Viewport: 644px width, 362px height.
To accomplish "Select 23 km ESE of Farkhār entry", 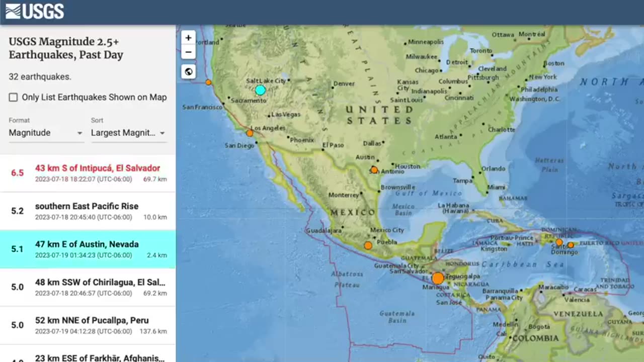I will tap(88, 354).
